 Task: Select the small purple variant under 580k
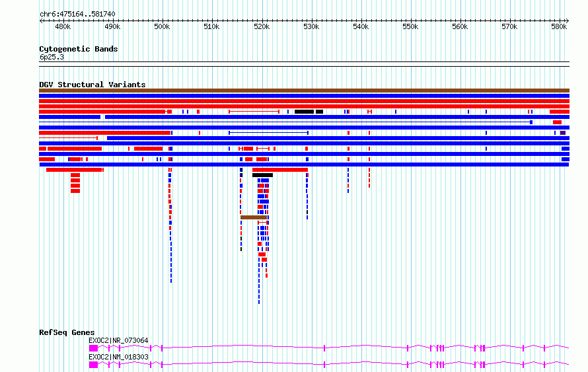coord(563,133)
